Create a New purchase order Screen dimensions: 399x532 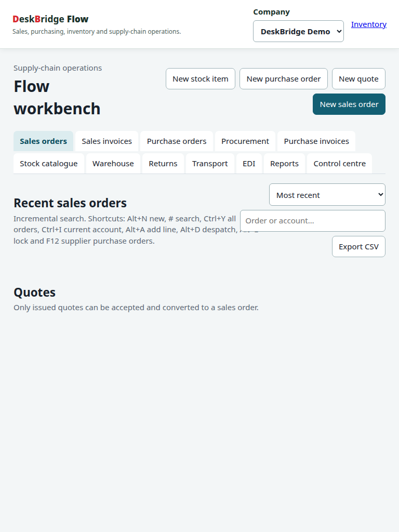(283, 79)
